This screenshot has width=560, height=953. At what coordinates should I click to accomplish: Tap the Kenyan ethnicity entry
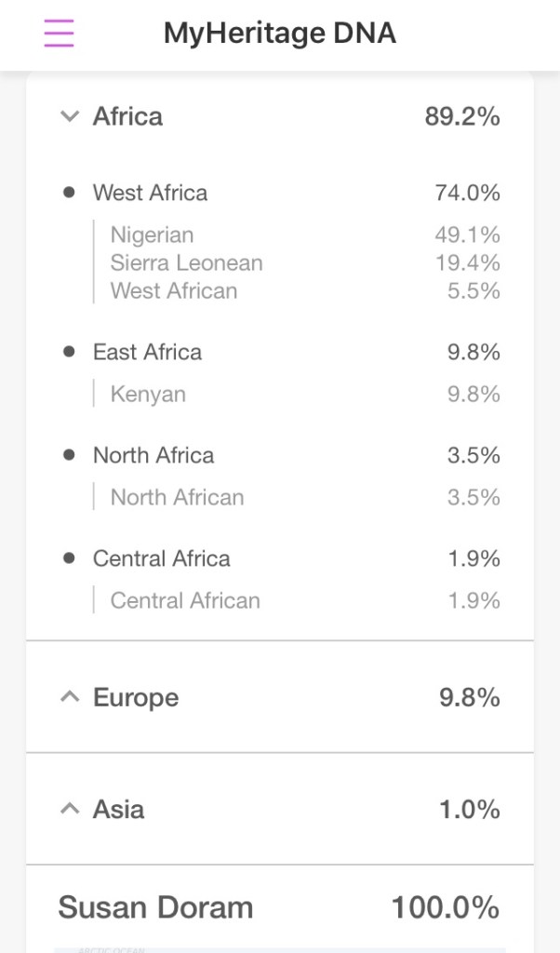(148, 394)
